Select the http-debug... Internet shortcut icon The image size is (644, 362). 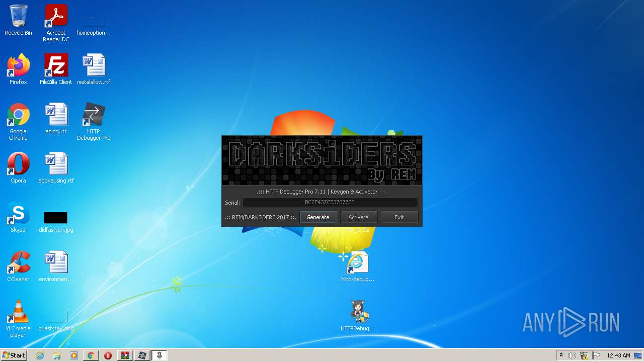point(358,266)
